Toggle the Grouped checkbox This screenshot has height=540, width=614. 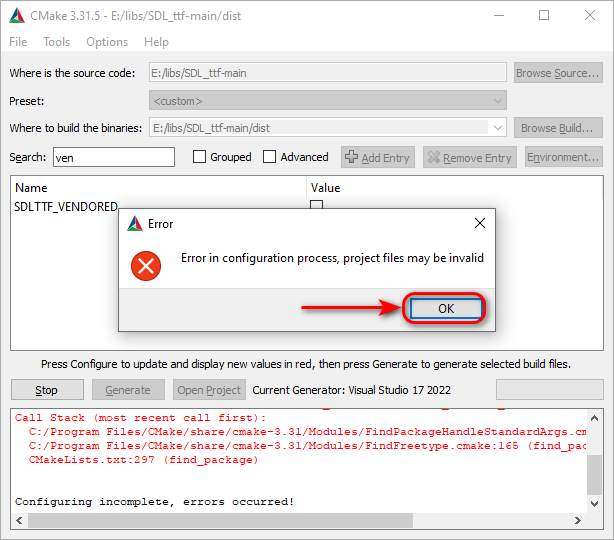199,157
